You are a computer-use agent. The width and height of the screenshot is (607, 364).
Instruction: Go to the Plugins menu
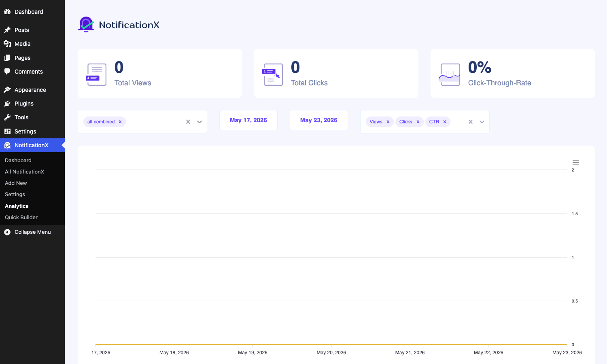[x=32, y=104]
